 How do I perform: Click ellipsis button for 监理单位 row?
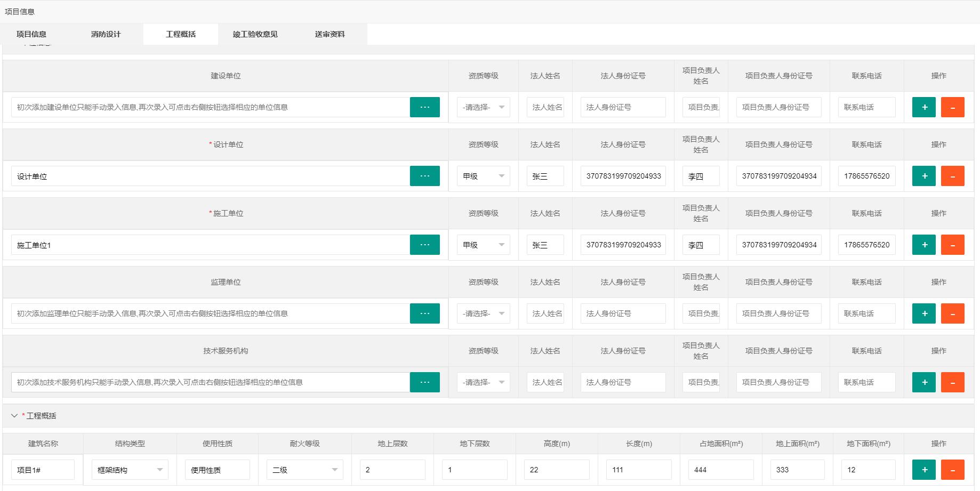[x=424, y=313]
